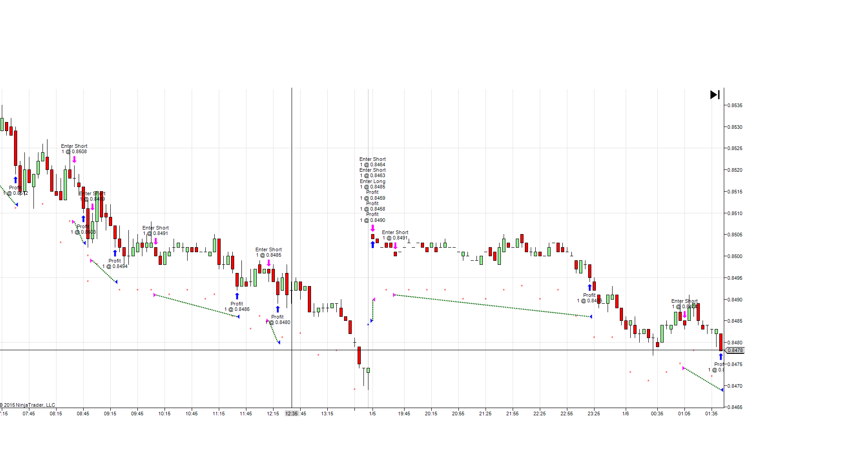Click the Enter Long 1 @ 0.8485 label
The height and width of the screenshot is (470, 868).
point(373,184)
